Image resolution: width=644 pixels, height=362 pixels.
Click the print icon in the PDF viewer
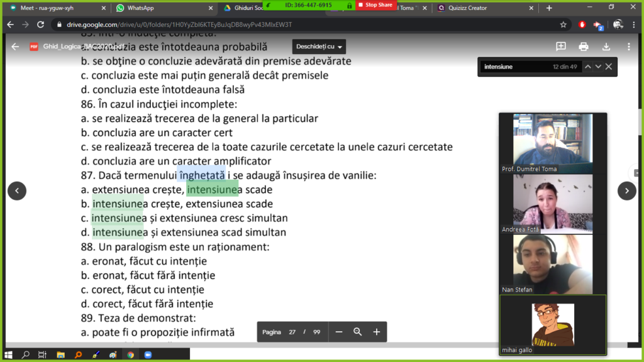584,47
